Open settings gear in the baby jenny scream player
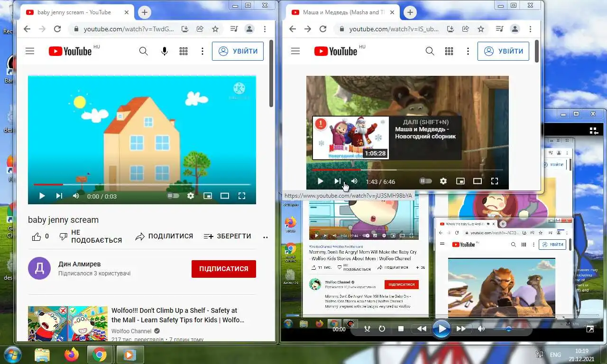Viewport: 607px width, 364px height. pyautogui.click(x=191, y=196)
